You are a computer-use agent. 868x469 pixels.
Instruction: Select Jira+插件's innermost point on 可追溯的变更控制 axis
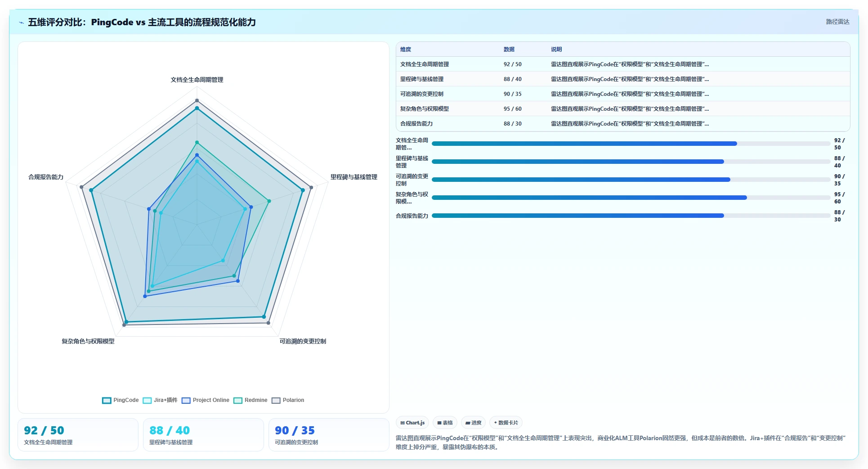[x=223, y=260]
